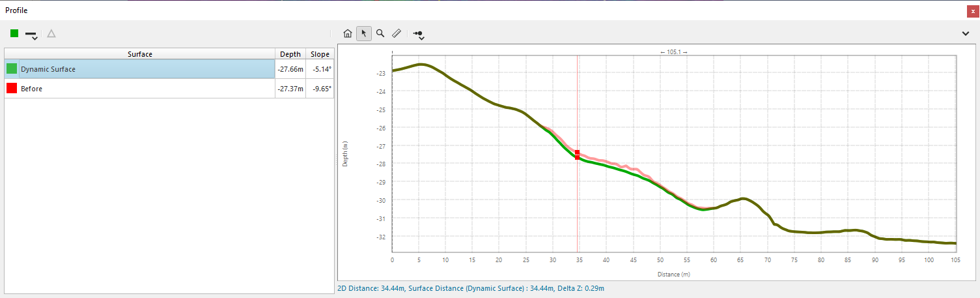Click the Slope column header
Screen dimensions: 980x298
click(x=320, y=54)
